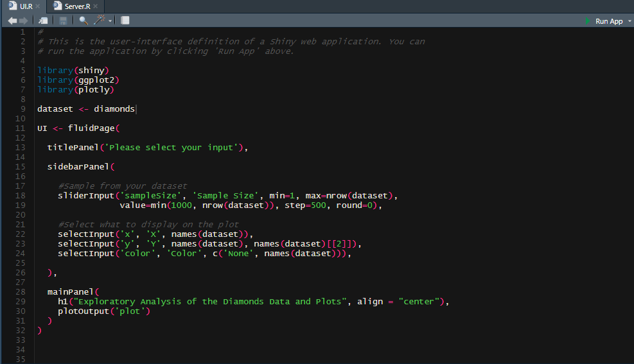Click the plotOutput('plot') line

click(x=104, y=311)
